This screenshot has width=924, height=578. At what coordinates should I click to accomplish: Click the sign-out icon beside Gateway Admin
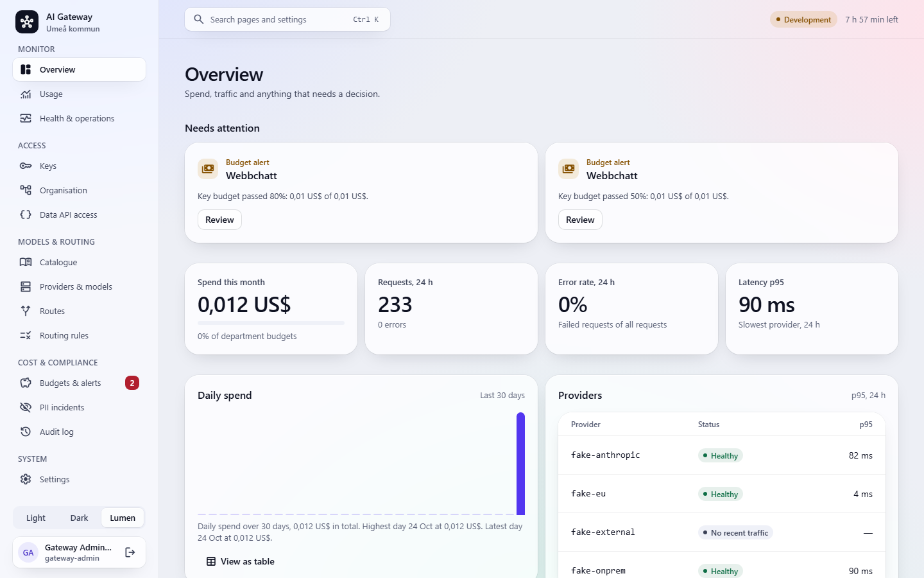[x=130, y=552]
